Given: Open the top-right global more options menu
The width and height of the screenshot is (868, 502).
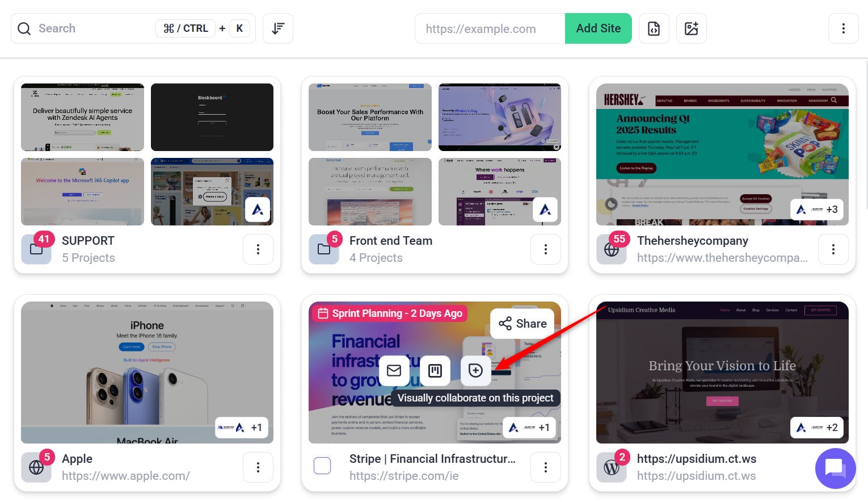Looking at the screenshot, I should (x=843, y=28).
